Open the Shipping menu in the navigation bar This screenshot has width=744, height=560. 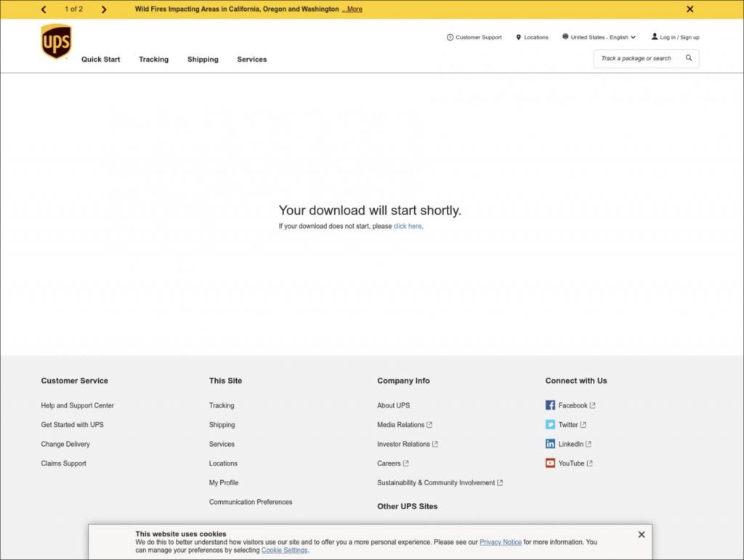[x=203, y=60]
